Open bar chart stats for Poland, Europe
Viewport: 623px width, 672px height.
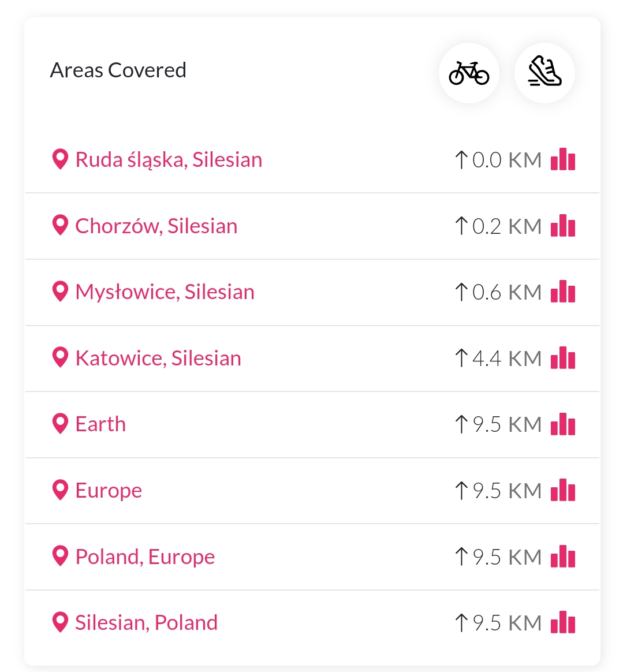click(x=562, y=557)
